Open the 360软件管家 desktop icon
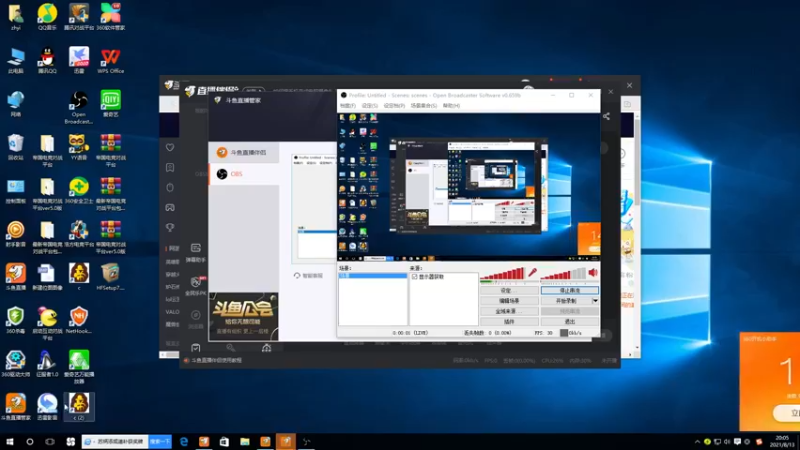This screenshot has width=800, height=450. point(110,17)
